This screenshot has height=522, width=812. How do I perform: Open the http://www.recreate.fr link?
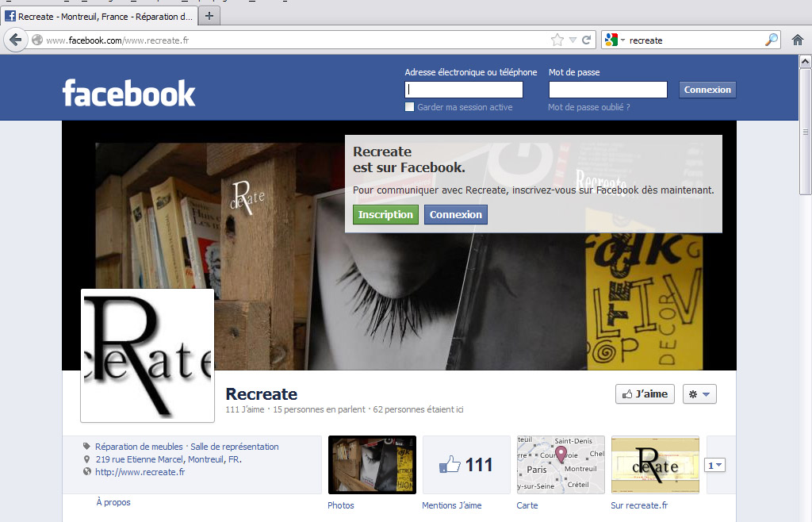(x=140, y=472)
